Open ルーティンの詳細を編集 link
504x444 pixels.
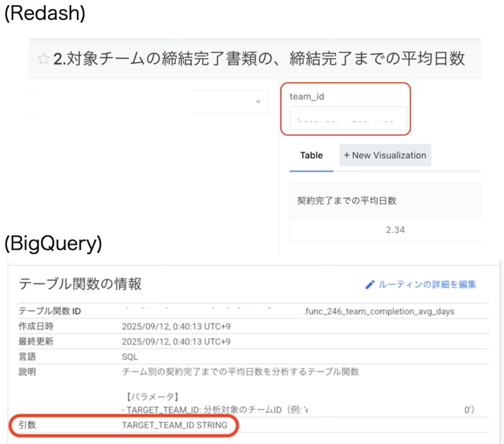[427, 284]
